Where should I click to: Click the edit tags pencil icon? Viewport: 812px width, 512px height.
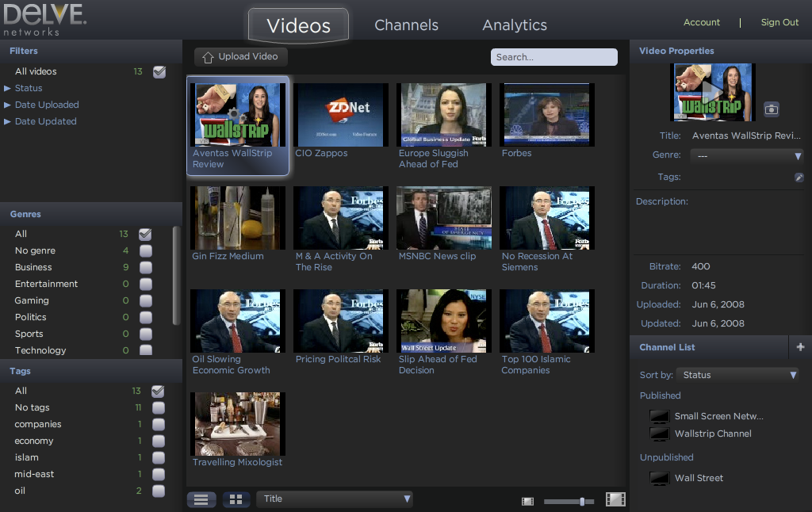[x=799, y=178]
